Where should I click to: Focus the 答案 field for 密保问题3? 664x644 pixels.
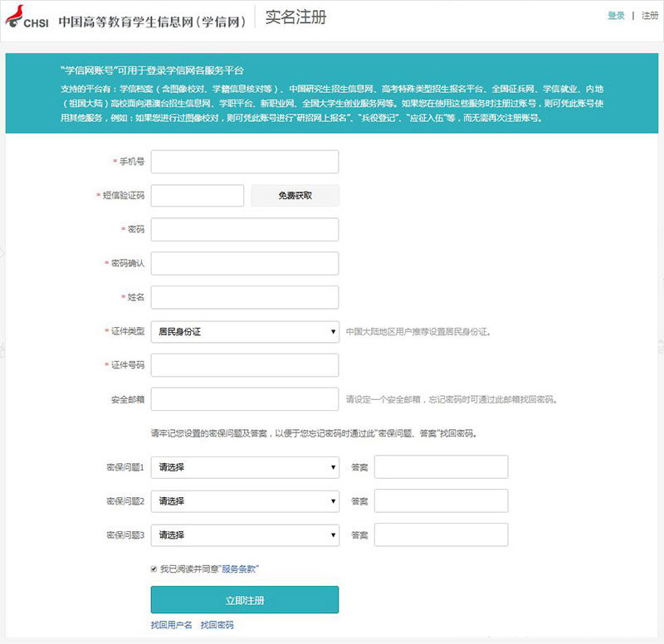[442, 534]
